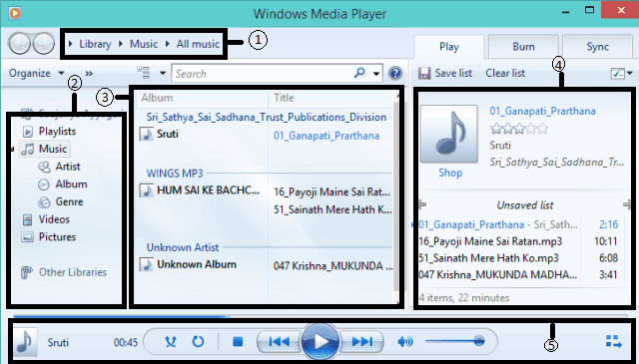Click the library vertical scrollbar
Image resolution: width=639 pixels, height=364 pixels.
395,195
